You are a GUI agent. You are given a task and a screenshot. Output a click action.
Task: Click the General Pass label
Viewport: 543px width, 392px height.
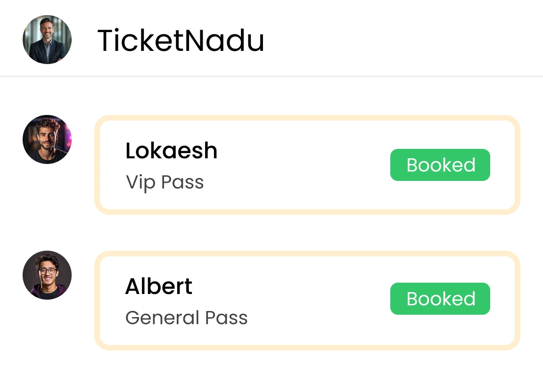pyautogui.click(x=186, y=318)
